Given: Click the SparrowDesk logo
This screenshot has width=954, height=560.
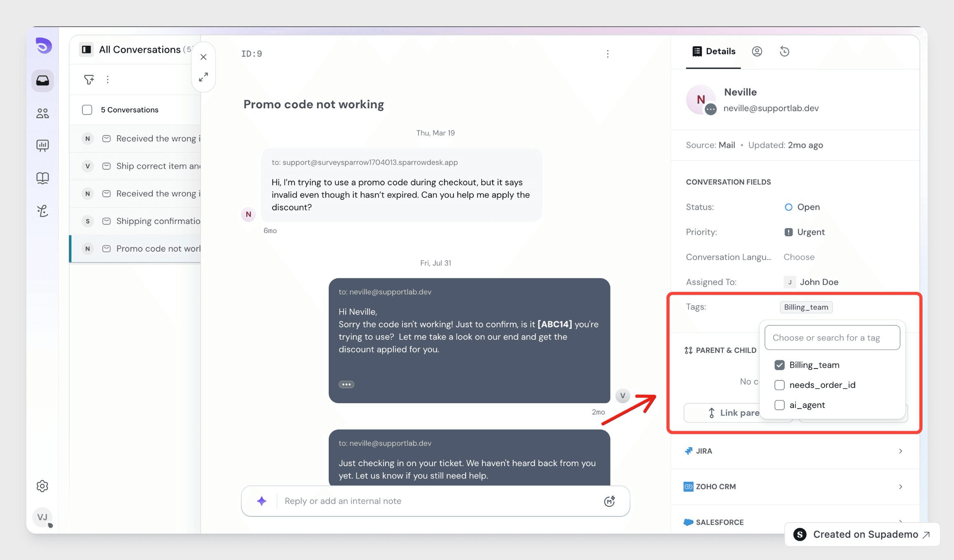Looking at the screenshot, I should click(x=43, y=46).
